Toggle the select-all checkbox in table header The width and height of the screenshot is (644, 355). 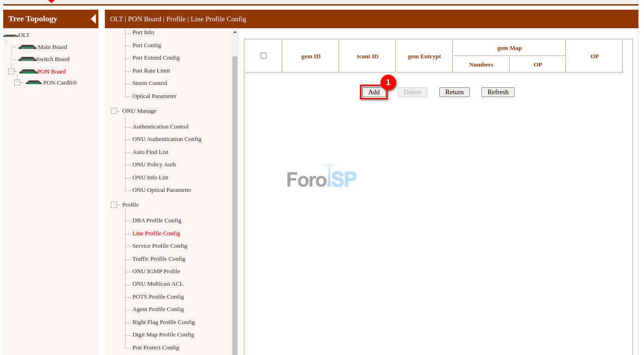click(264, 56)
